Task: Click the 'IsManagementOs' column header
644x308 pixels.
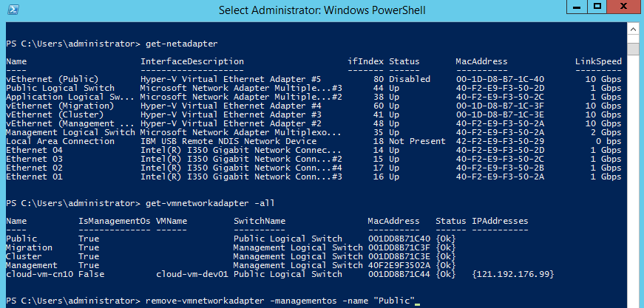Action: [x=114, y=221]
